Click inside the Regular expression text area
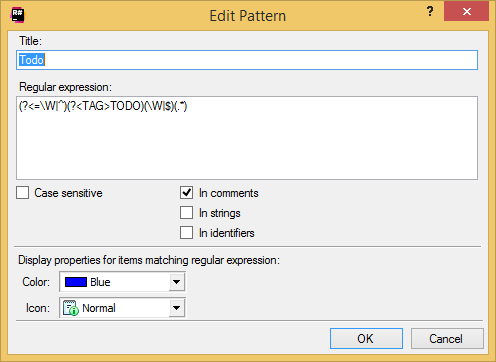Viewport: 496px width, 362px height. pyautogui.click(x=247, y=138)
